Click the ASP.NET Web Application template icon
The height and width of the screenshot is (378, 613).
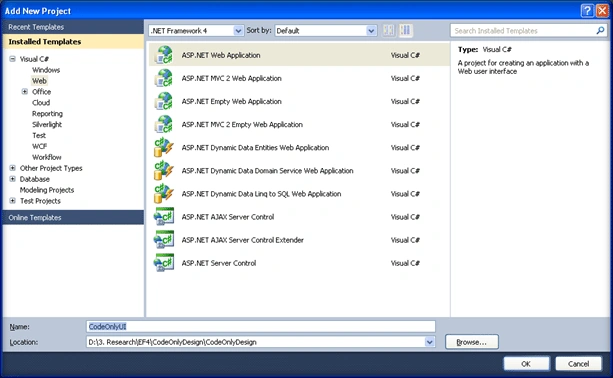click(164, 55)
